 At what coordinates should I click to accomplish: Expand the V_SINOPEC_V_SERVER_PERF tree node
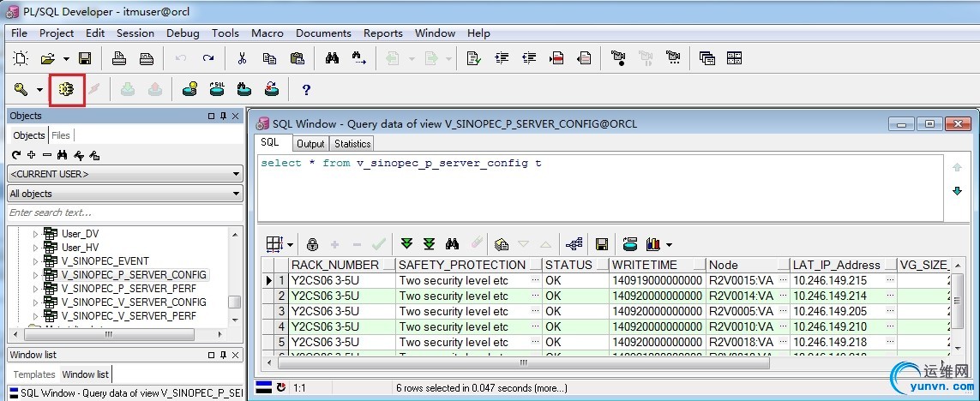[x=36, y=316]
